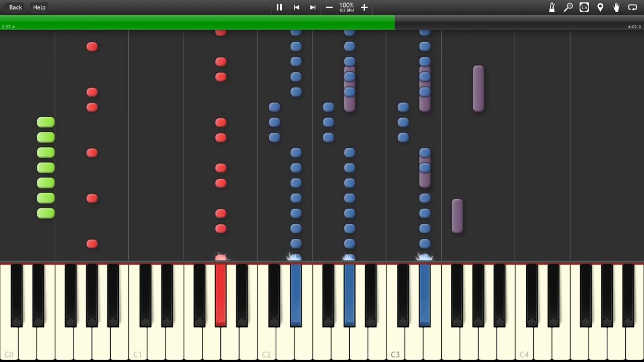Click the total duration 4:02.0
644x362 pixels.
pos(634,27)
